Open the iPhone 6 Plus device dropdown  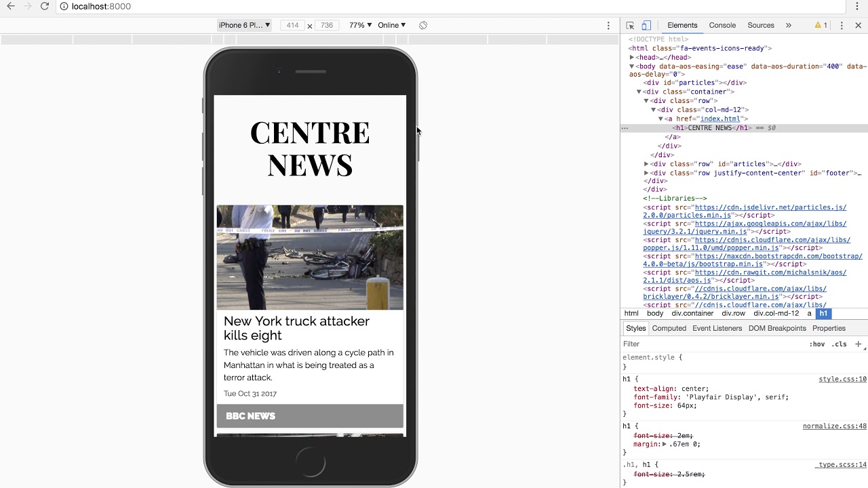tap(244, 25)
